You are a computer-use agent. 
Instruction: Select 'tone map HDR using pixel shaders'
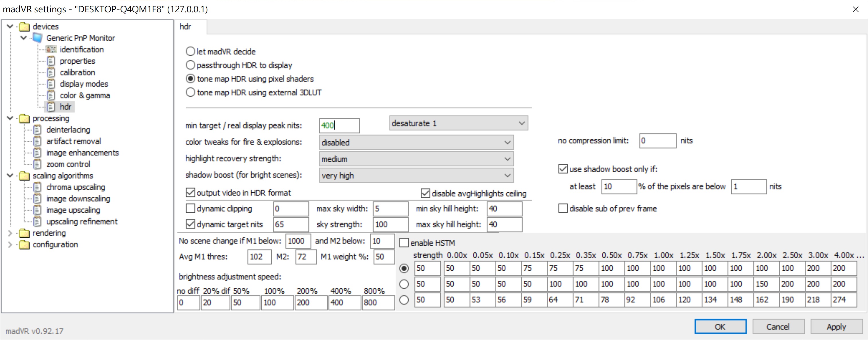tap(190, 79)
